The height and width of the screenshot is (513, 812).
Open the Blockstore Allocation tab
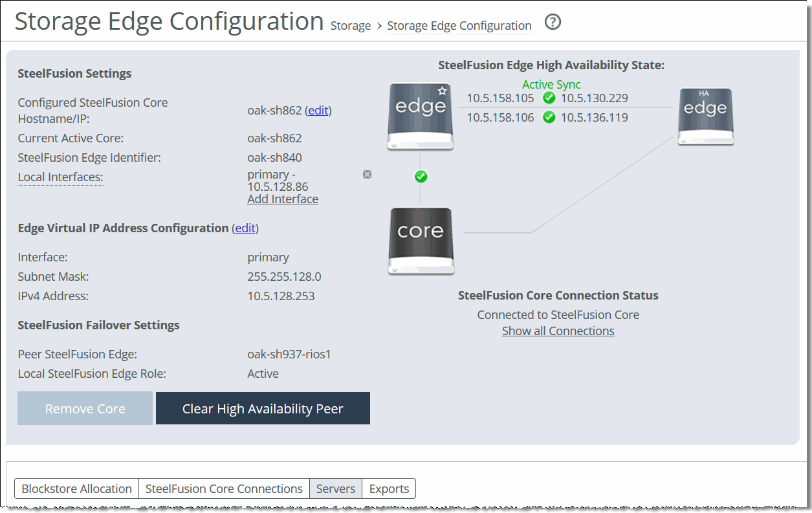click(76, 488)
